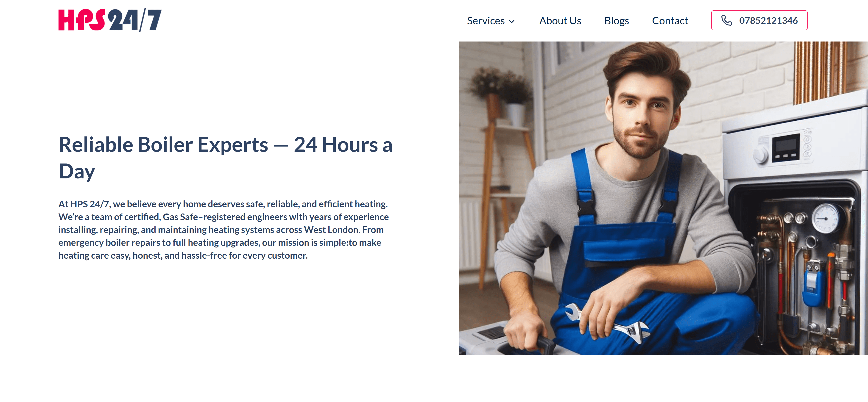Open the Blogs page

click(x=616, y=21)
